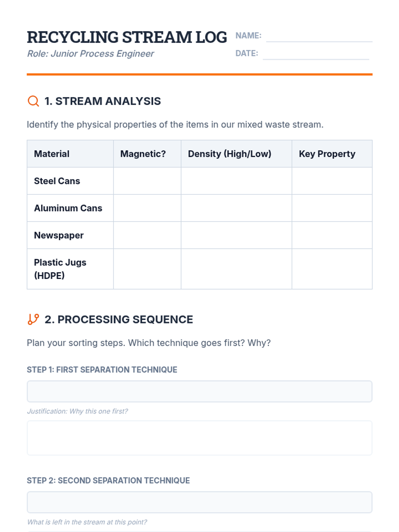Viewport: 399px width, 532px height.
Task: Click the Aluminum Cans Magnetic cell
Action: 147,208
